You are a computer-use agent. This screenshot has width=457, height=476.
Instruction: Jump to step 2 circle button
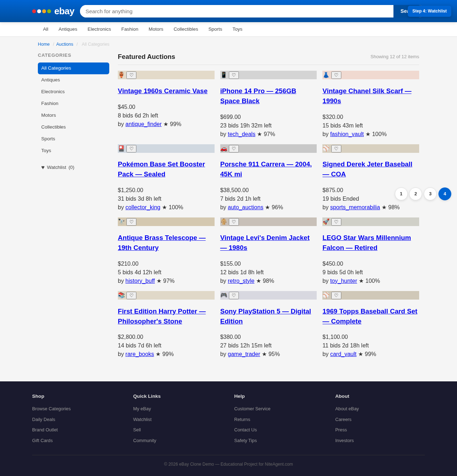416,194
